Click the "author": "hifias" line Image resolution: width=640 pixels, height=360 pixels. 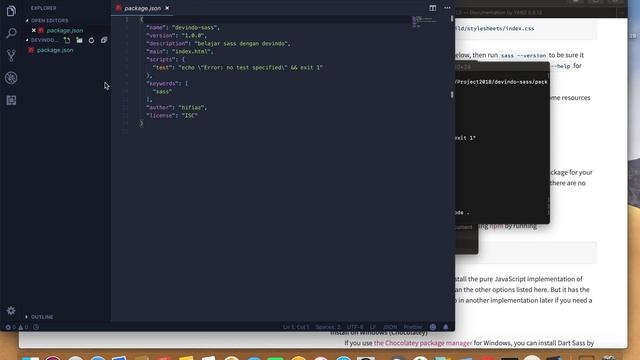pyautogui.click(x=176, y=107)
